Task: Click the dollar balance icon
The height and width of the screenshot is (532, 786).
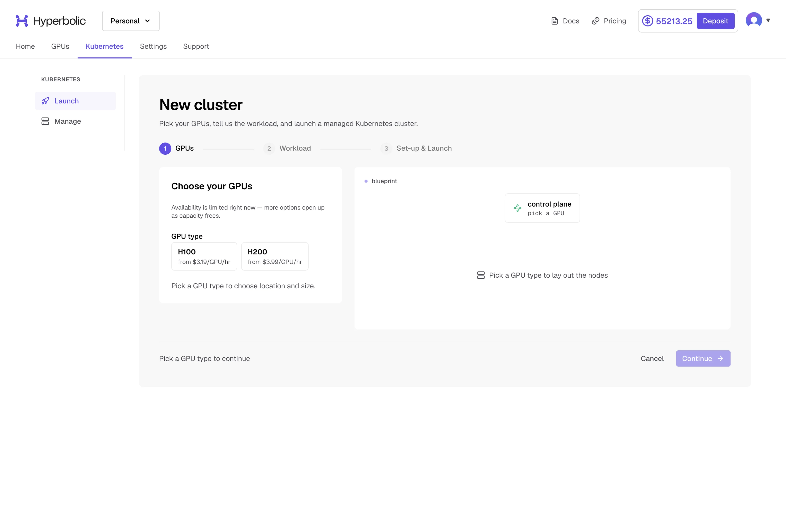Action: (647, 21)
